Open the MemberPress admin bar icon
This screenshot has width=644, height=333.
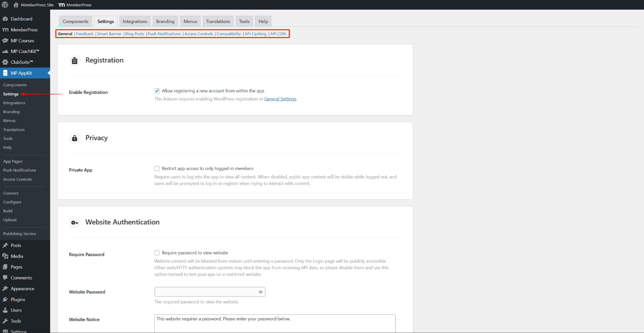pos(62,5)
